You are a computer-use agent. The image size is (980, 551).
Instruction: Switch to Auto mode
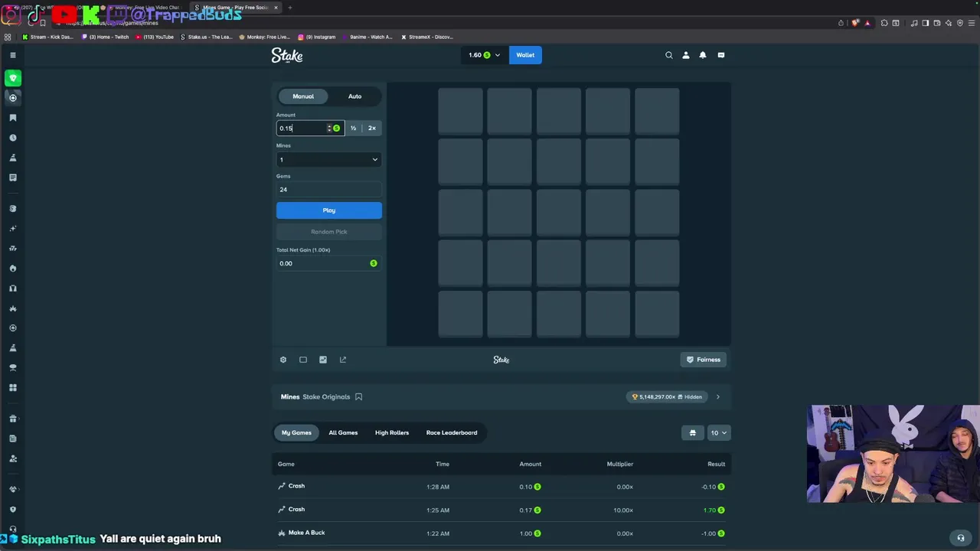point(354,96)
